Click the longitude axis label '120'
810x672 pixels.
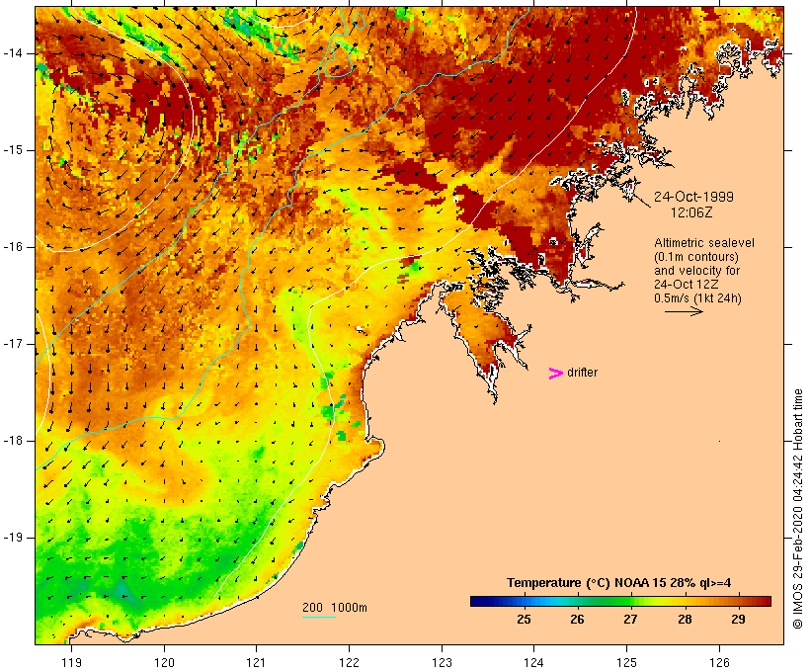click(x=164, y=662)
